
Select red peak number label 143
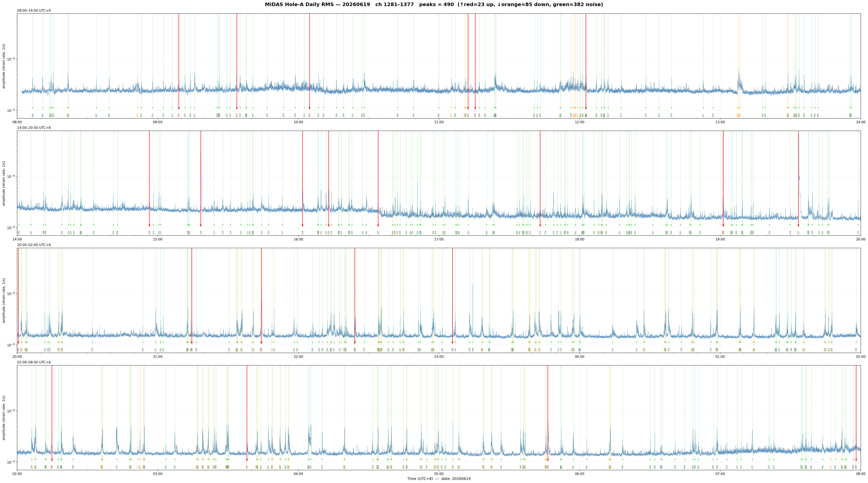[378, 232]
